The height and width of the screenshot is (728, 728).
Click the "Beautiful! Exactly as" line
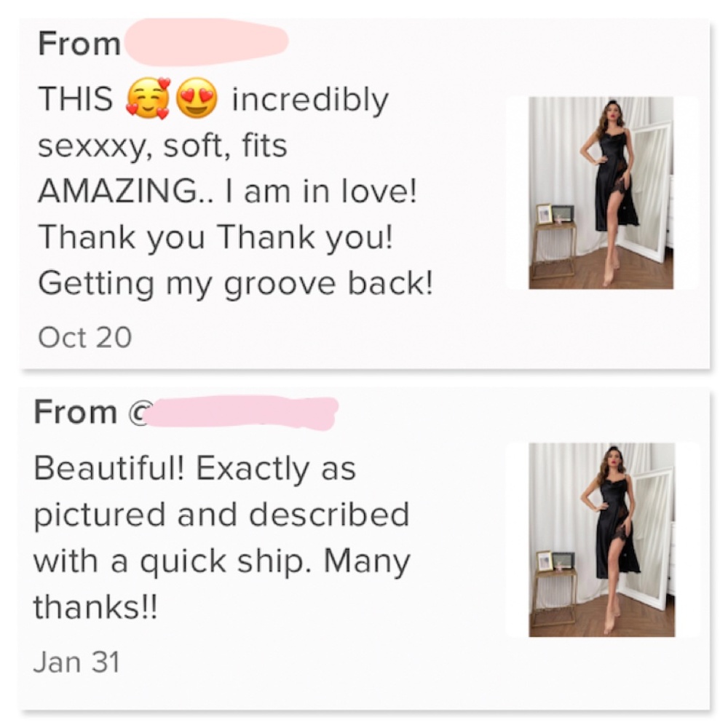point(194,468)
